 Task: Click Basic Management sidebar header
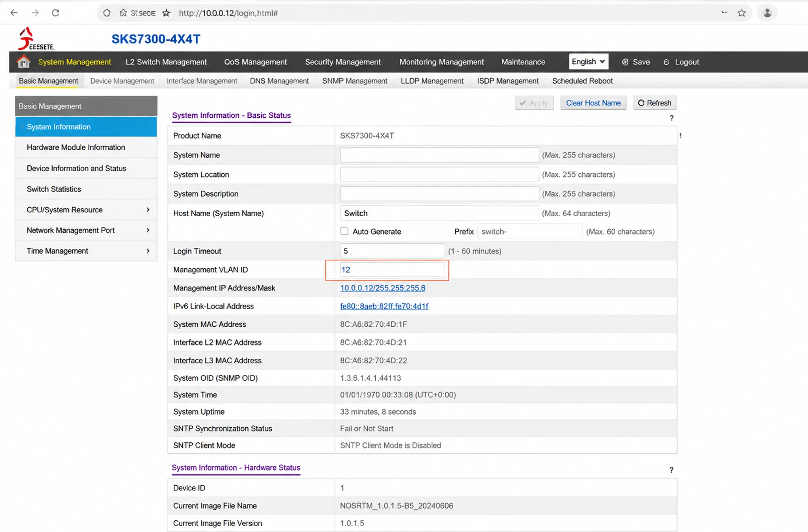(x=86, y=106)
